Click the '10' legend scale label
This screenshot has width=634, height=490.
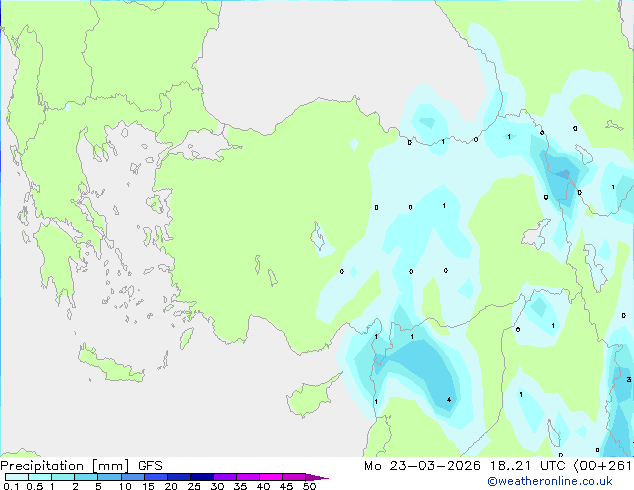coord(125,486)
